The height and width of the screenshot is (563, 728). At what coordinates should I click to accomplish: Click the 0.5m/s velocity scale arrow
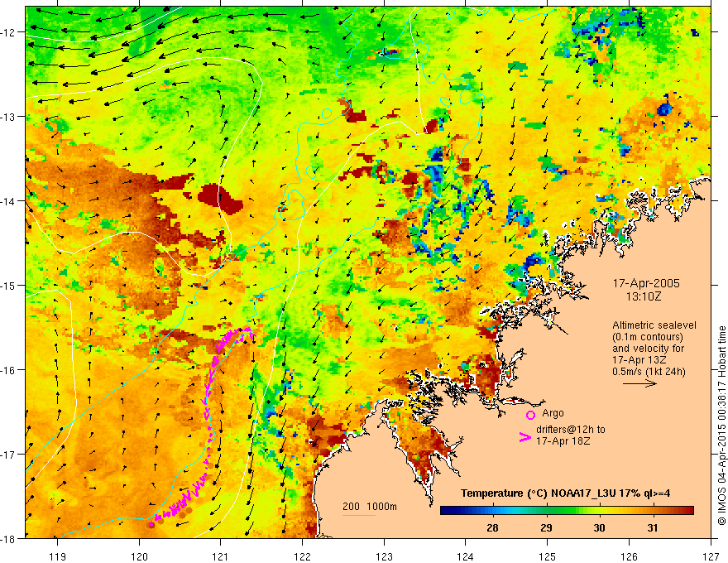tap(639, 383)
